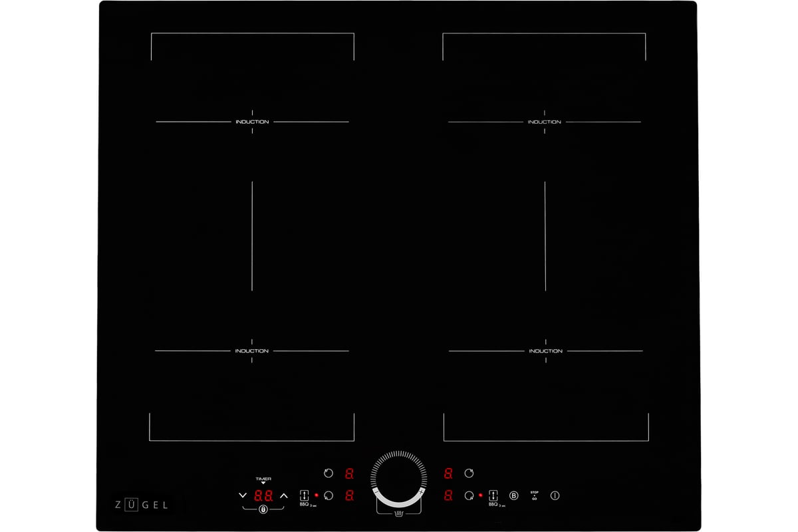The height and width of the screenshot is (532, 798).
Task: Increase timer with the up chevron
Action: (x=284, y=495)
